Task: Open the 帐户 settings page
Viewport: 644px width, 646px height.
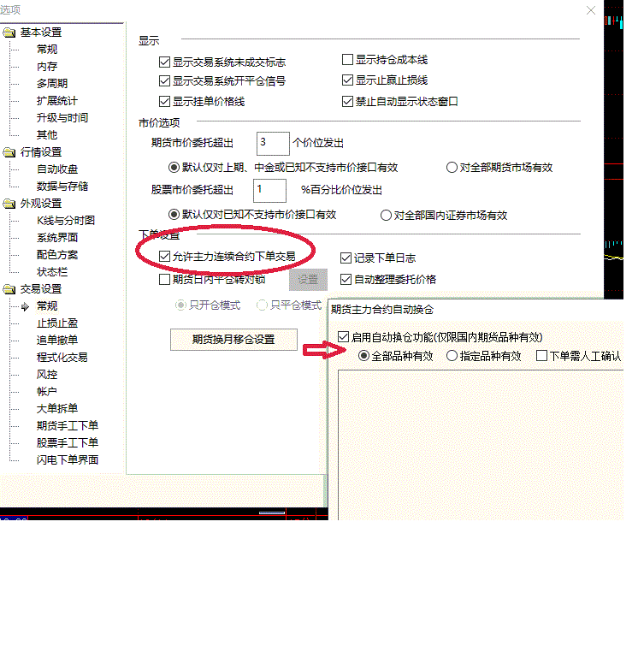Action: pos(47,392)
